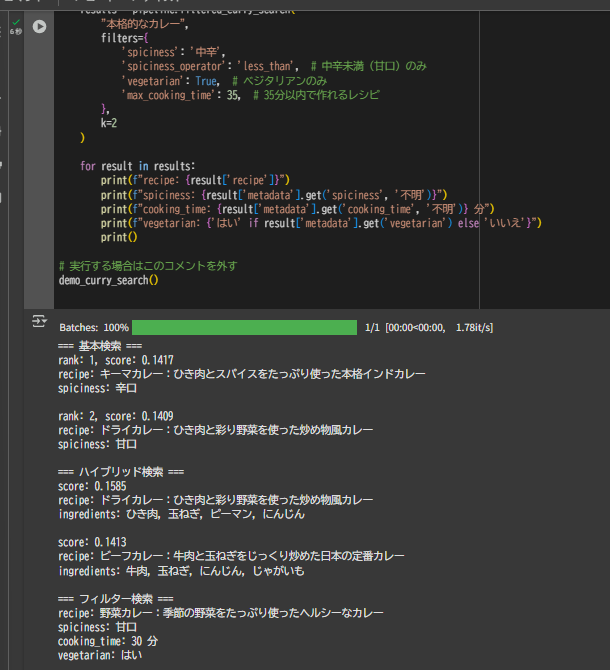
Task: Click the k=2 argument
Action: point(109,123)
